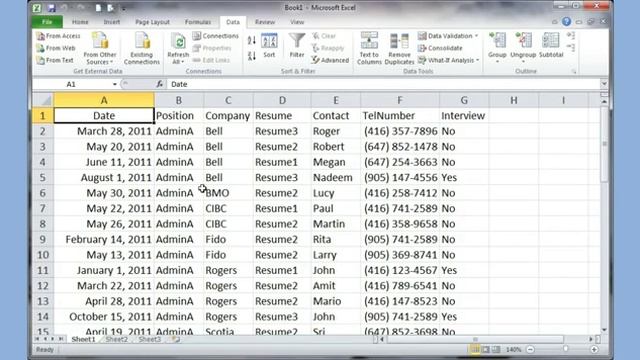The width and height of the screenshot is (640, 360).
Task: Select row 5 header
Action: click(43, 178)
